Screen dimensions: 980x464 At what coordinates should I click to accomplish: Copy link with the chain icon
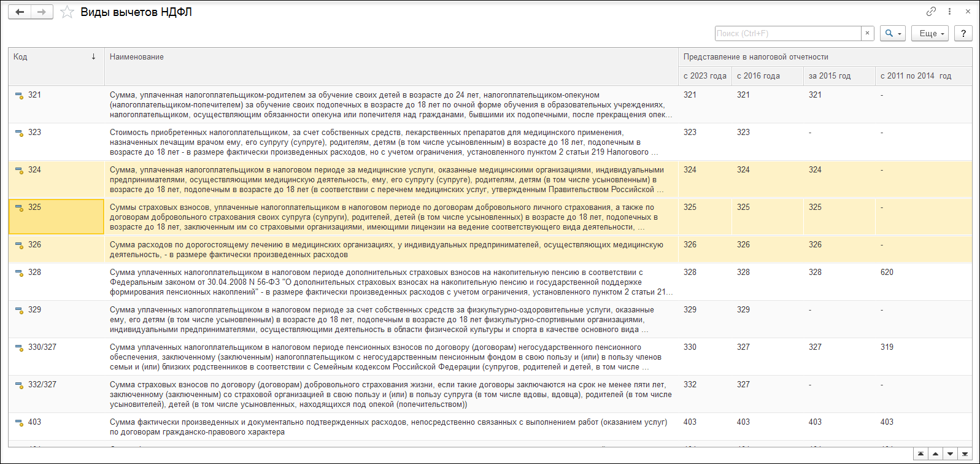pyautogui.click(x=931, y=12)
